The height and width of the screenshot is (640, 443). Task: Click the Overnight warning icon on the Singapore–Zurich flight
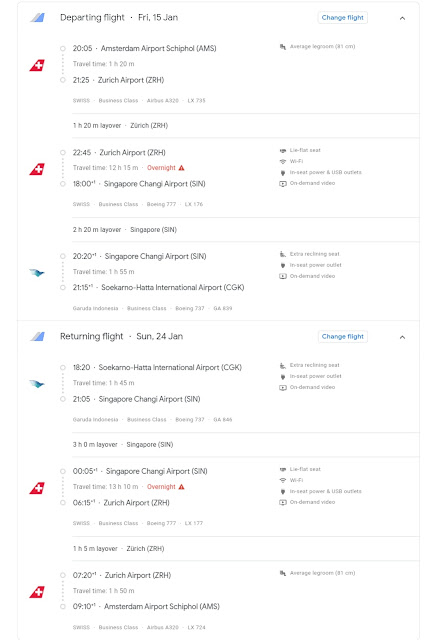coord(182,487)
